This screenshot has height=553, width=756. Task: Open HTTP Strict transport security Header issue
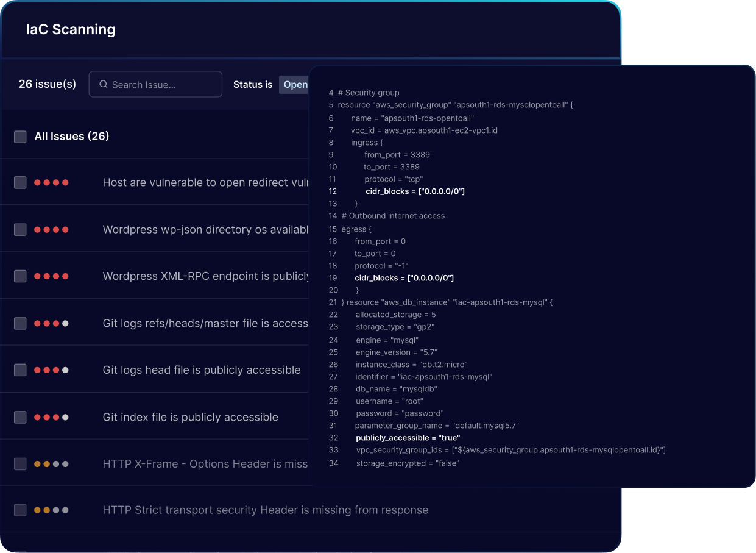tap(265, 510)
